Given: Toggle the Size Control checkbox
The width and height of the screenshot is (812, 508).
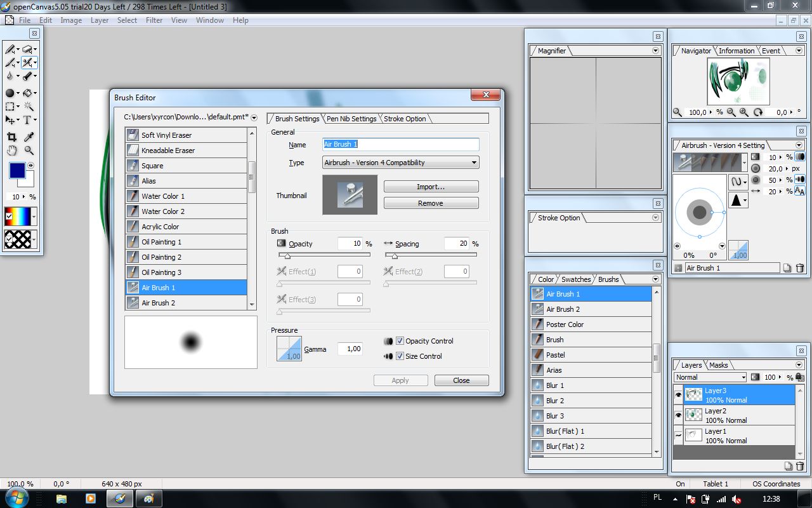Looking at the screenshot, I should (400, 356).
